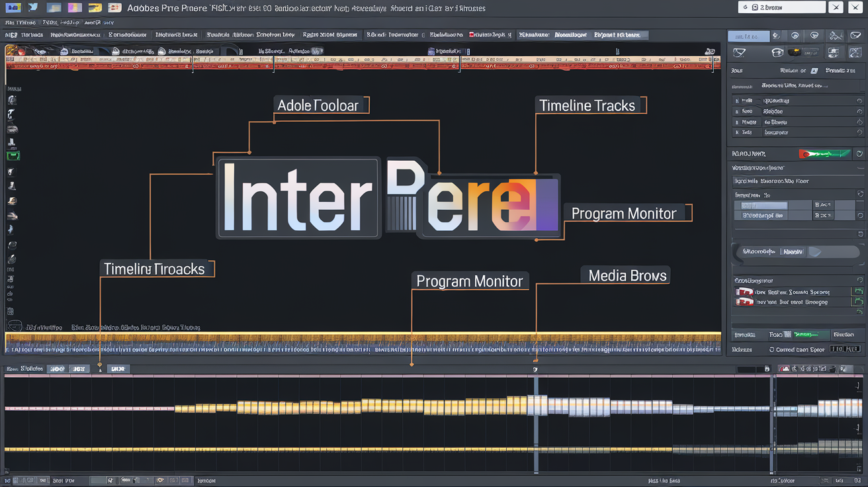Click the red-and-green color swatch in right panel
This screenshot has height=487, width=868.
pos(824,154)
